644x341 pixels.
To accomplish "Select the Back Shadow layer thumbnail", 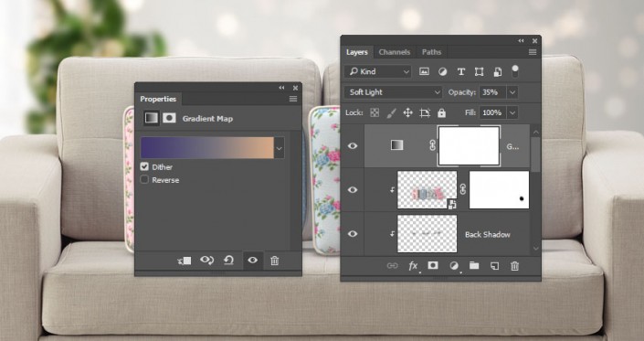I will (428, 234).
